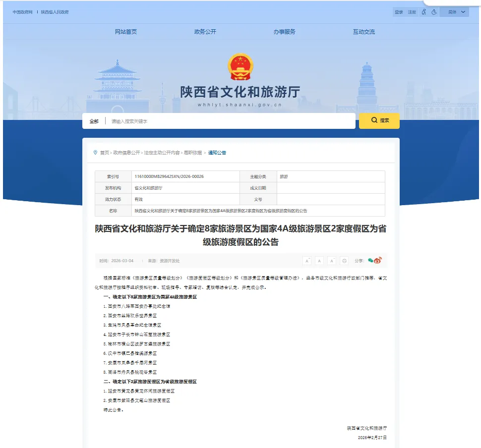Click the breadcrumb location pin icon
The image size is (481, 448).
tap(95, 153)
